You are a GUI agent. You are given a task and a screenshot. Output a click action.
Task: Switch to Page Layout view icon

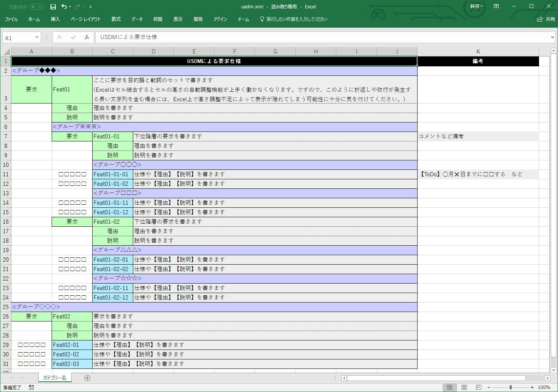point(464,387)
